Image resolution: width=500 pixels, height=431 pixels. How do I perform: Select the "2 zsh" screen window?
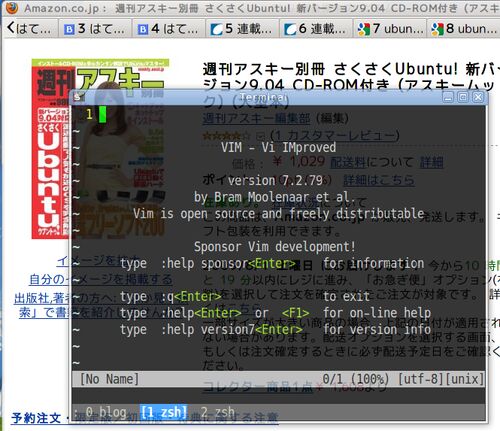(218, 412)
